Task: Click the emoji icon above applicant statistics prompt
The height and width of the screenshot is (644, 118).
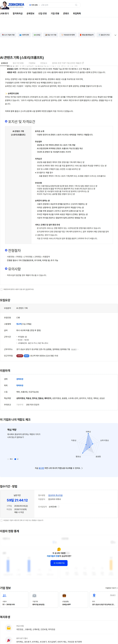Action: point(59,549)
